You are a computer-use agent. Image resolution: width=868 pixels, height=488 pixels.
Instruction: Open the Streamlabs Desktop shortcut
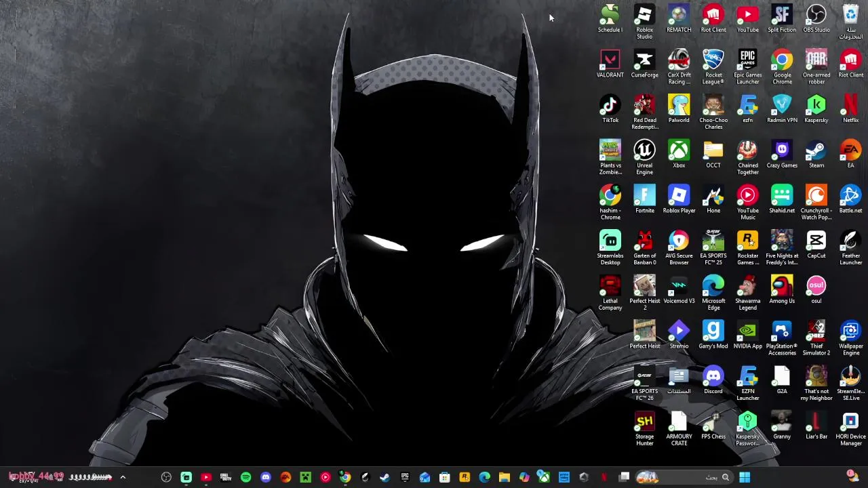pyautogui.click(x=610, y=248)
